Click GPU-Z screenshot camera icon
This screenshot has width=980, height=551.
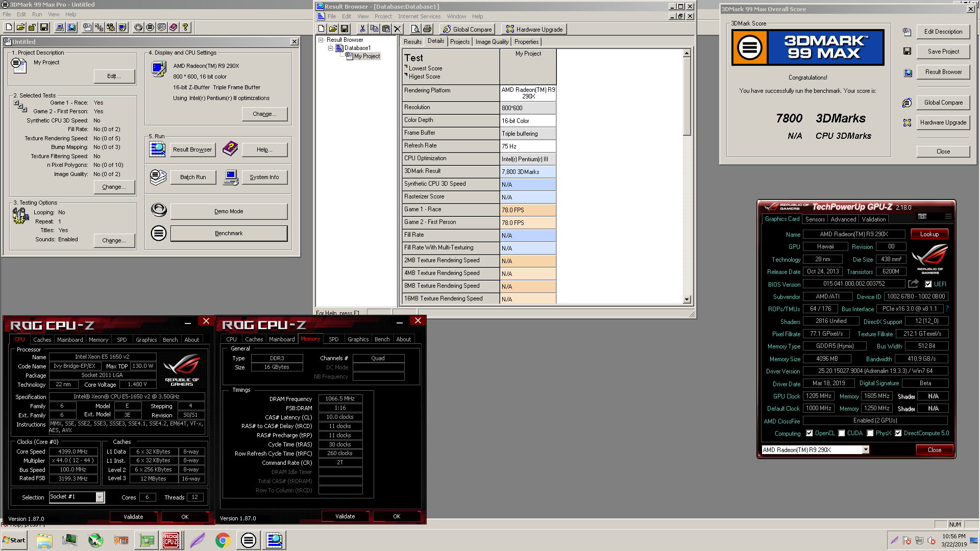click(x=922, y=216)
